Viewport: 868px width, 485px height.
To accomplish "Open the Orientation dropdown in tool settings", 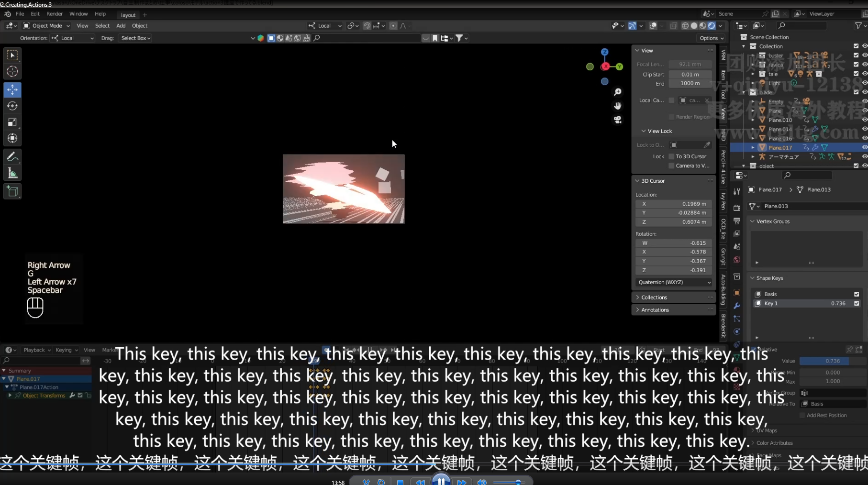I will click(x=73, y=38).
